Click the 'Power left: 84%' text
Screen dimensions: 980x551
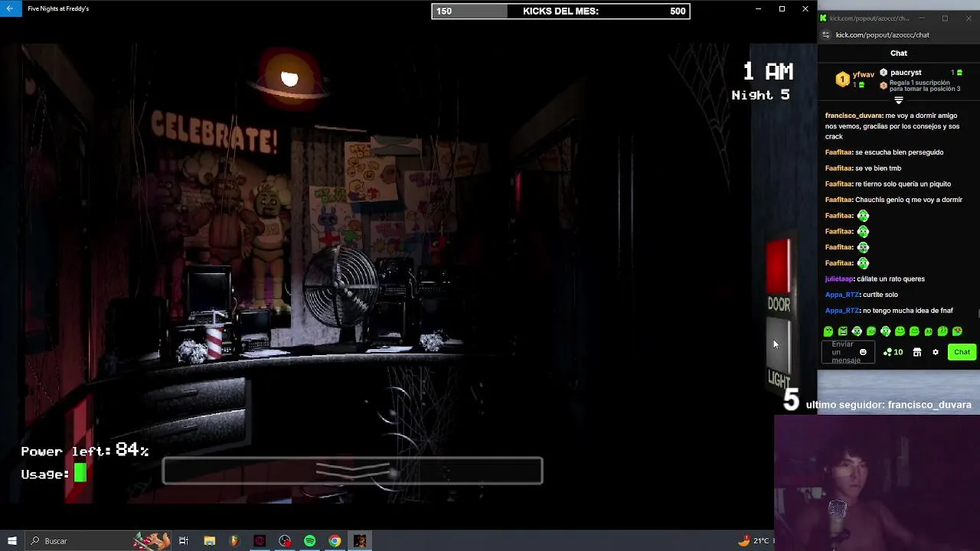(85, 450)
